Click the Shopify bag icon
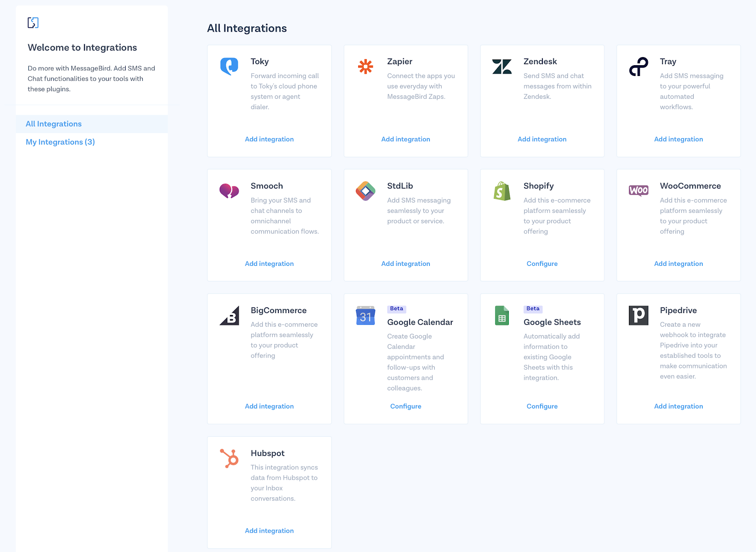756x552 pixels. (x=502, y=191)
